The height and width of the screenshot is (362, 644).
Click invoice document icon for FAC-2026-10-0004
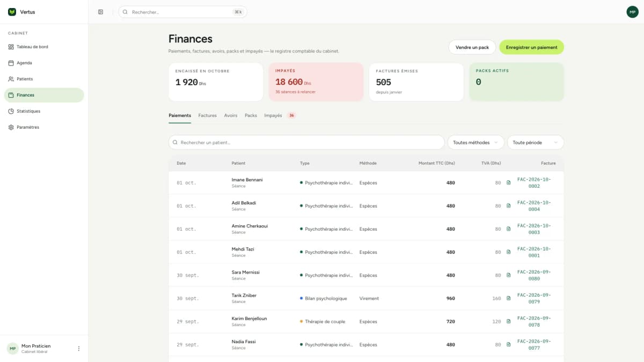pos(509,206)
